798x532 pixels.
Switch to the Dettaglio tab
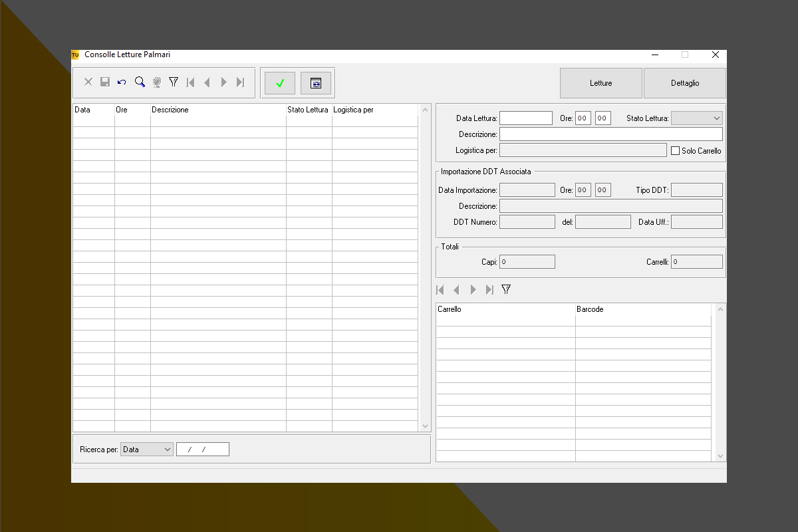click(685, 83)
